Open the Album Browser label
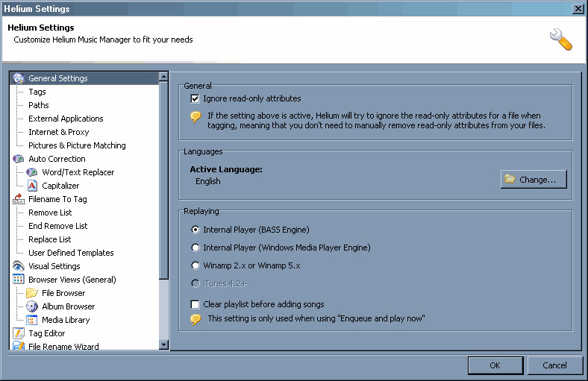The image size is (588, 381). click(x=68, y=306)
